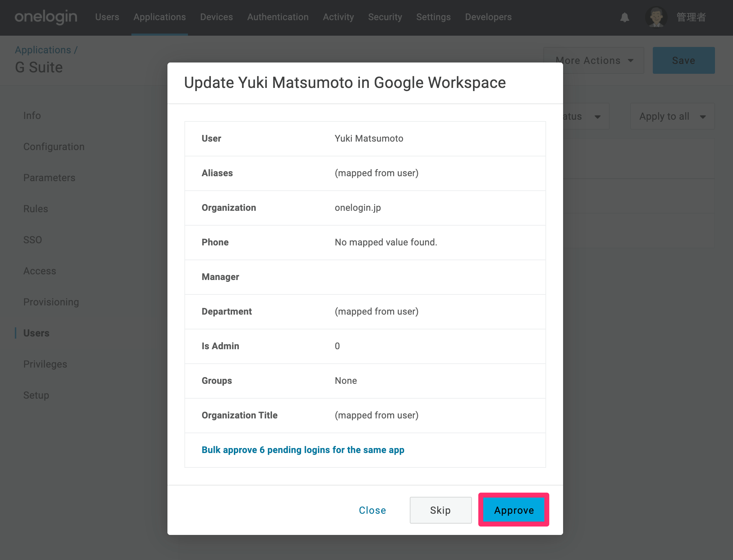The image size is (733, 560).
Task: Click the Save button
Action: (684, 60)
